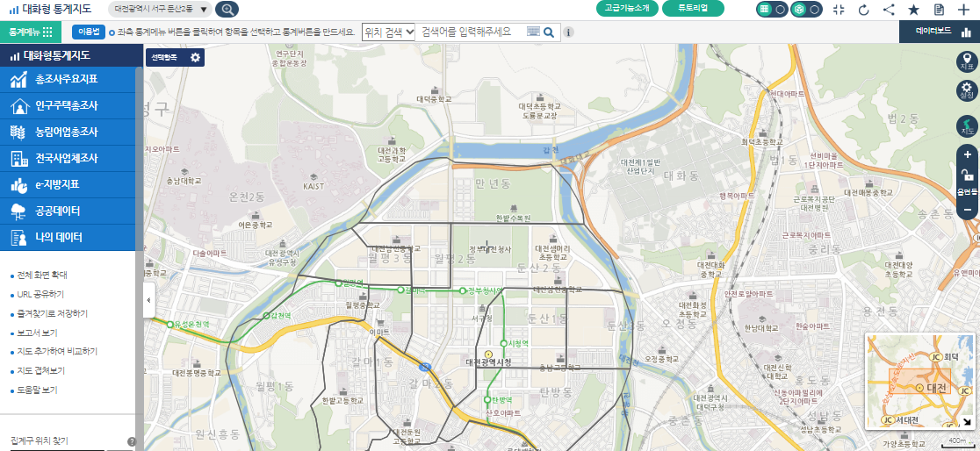Viewport: 980px width, 451px height.
Task: Open map 설정 gear icon
Action: 967,90
